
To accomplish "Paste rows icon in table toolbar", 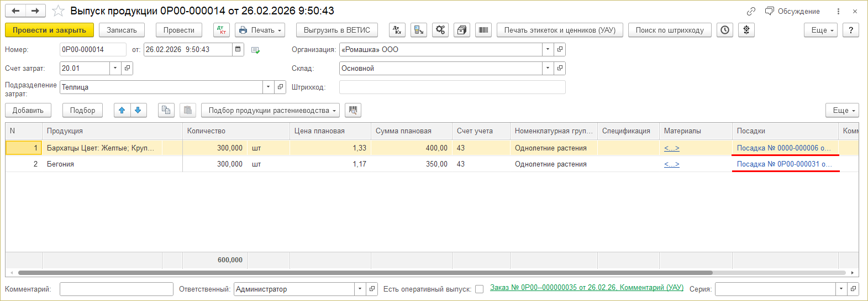I will (x=188, y=110).
